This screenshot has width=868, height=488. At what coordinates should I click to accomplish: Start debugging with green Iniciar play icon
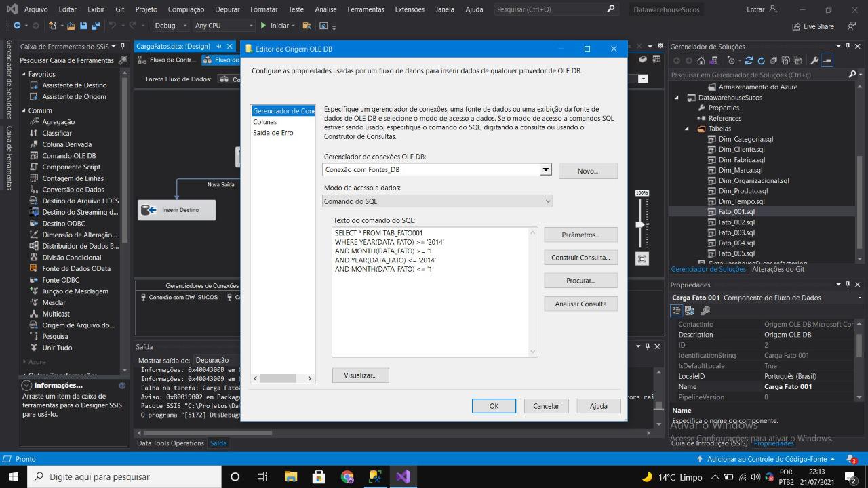point(264,26)
